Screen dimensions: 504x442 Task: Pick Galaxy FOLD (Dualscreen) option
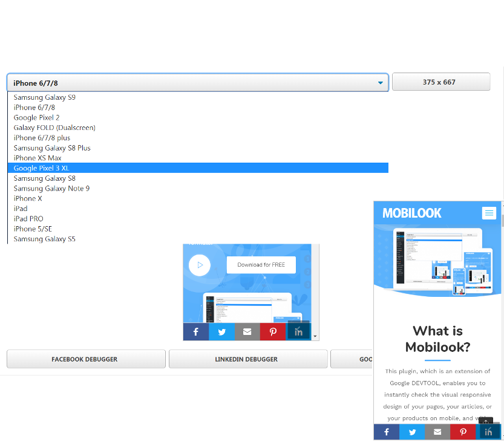(198, 128)
